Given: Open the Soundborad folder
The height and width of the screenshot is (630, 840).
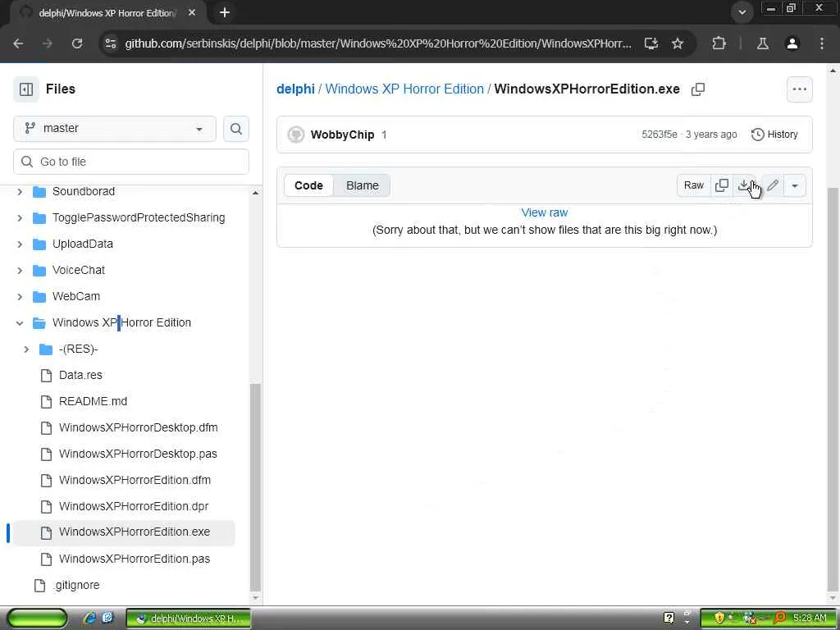Looking at the screenshot, I should click(x=84, y=191).
